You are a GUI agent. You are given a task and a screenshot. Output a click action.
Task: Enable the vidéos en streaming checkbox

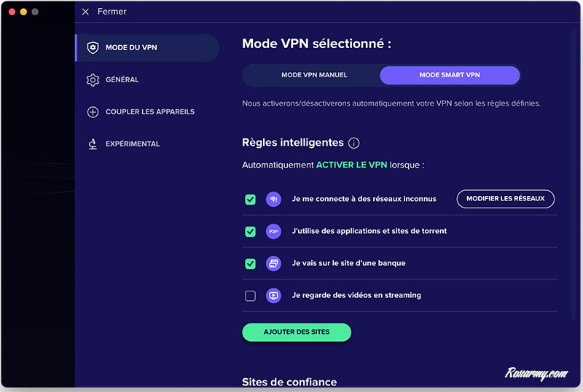pyautogui.click(x=251, y=296)
